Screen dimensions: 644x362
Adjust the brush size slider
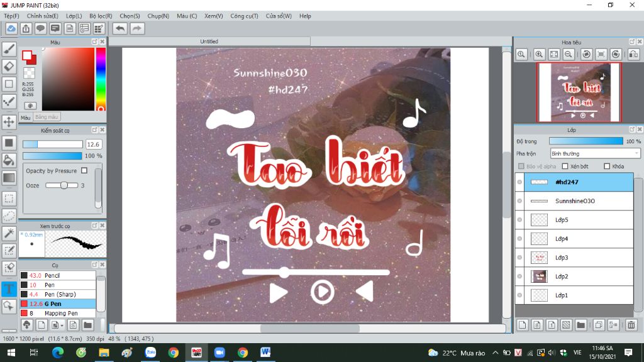(x=53, y=144)
